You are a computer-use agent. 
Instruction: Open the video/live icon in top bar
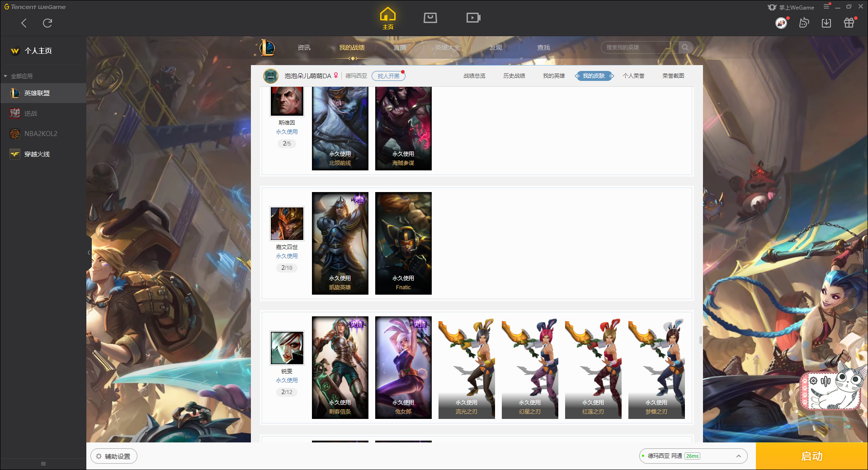tap(473, 18)
